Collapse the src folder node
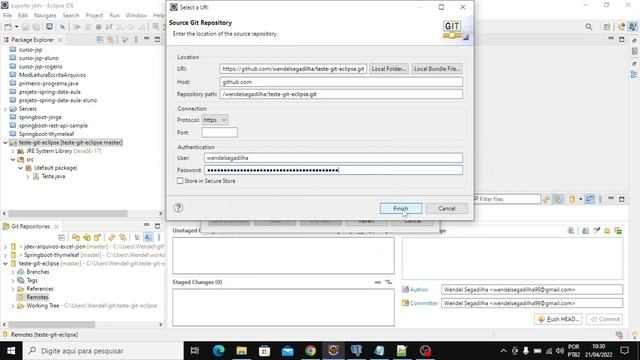Viewport: 640px width, 360px height. (x=13, y=160)
